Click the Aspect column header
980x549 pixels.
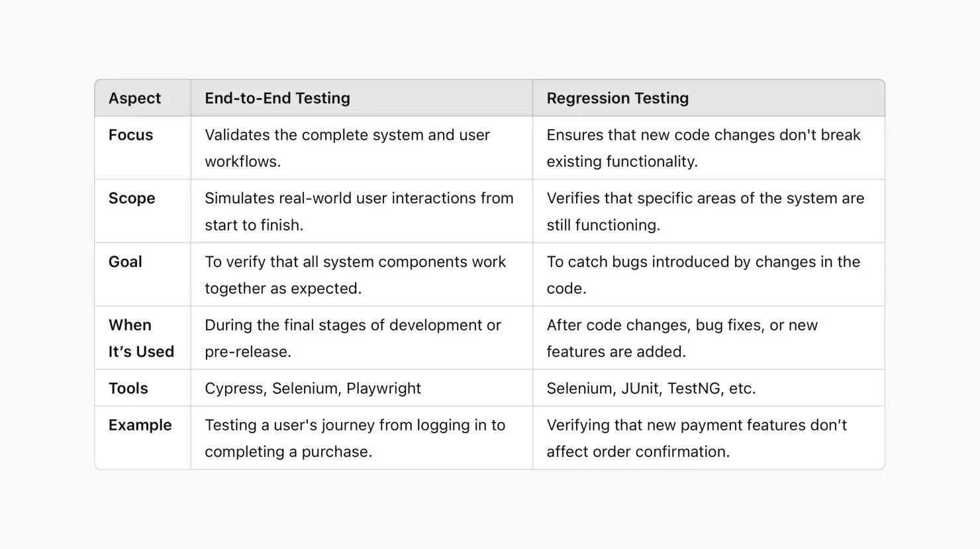coord(134,98)
